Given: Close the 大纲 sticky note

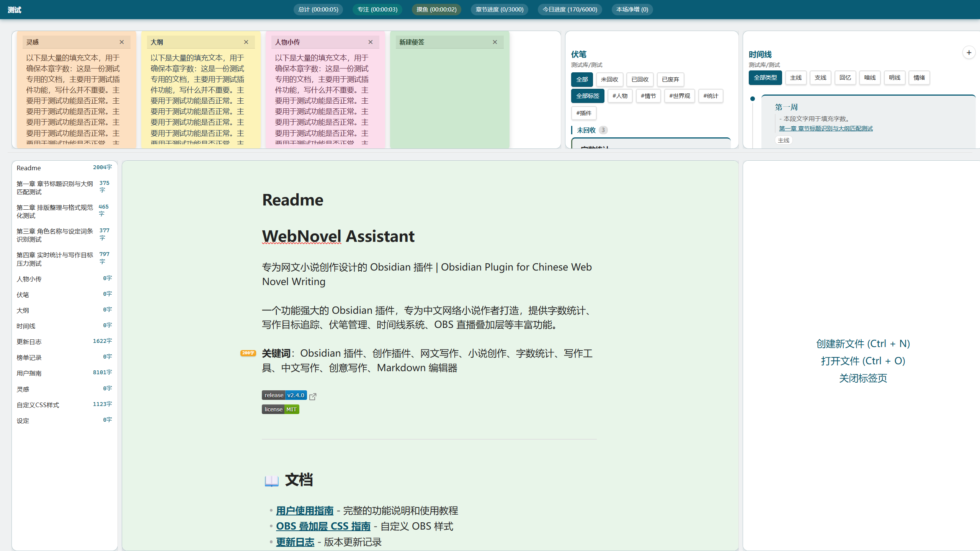Looking at the screenshot, I should 246,42.
